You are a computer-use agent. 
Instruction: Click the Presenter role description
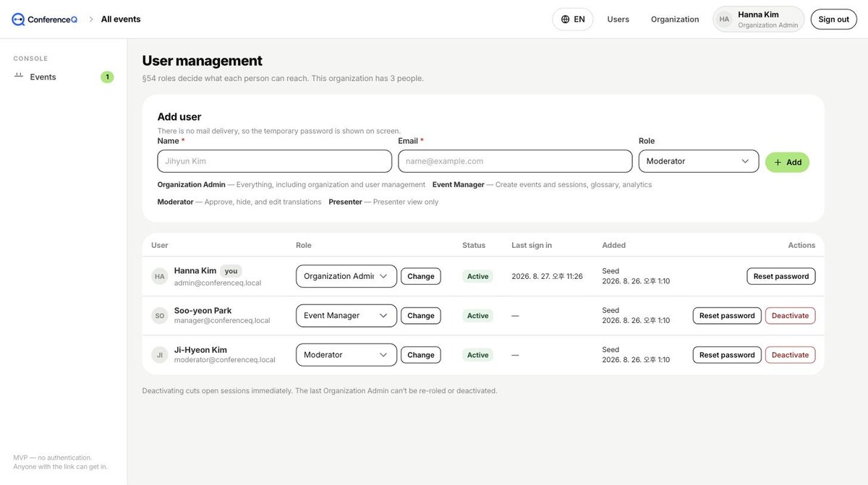(x=383, y=202)
